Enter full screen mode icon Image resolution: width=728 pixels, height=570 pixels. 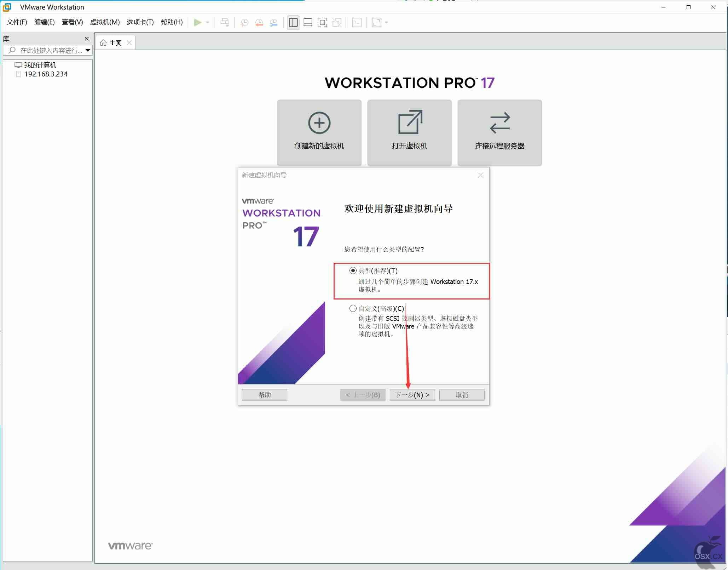322,23
